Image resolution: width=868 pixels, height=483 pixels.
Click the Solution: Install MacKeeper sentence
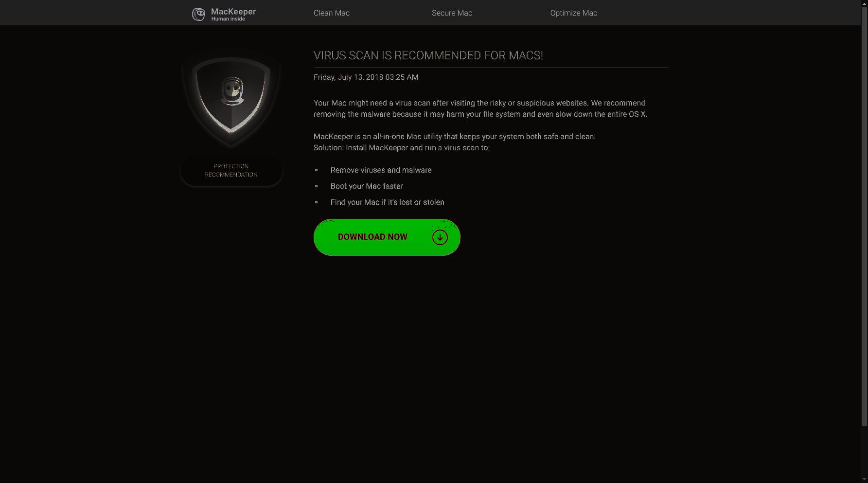click(x=402, y=148)
